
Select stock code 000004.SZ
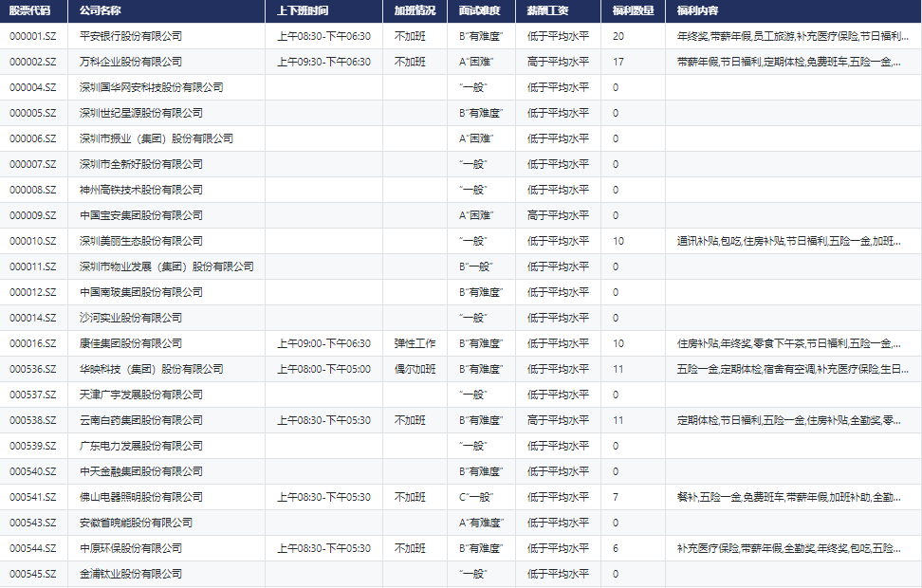(x=33, y=87)
